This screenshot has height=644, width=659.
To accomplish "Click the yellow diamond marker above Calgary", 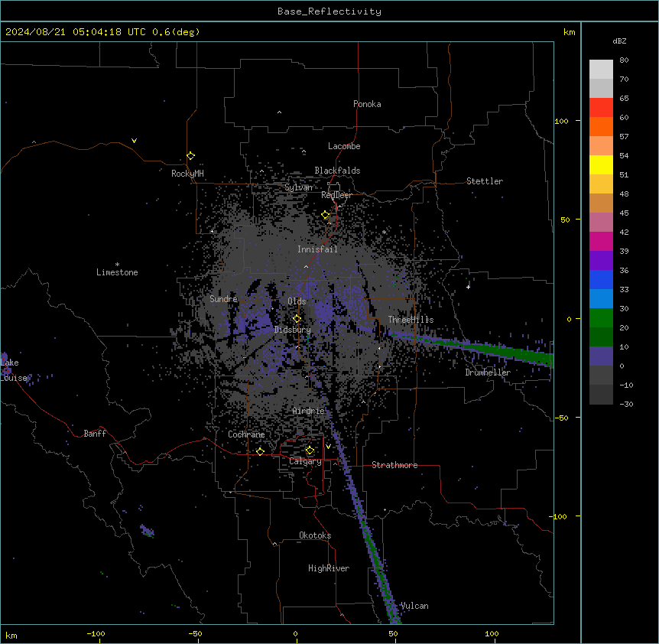I will pyautogui.click(x=310, y=450).
